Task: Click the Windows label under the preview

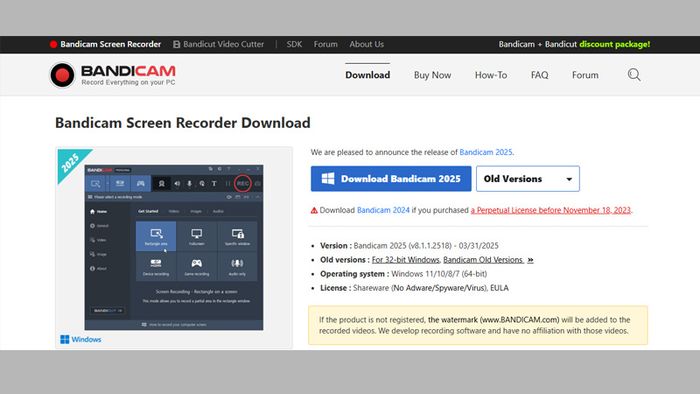Action: pyautogui.click(x=81, y=339)
